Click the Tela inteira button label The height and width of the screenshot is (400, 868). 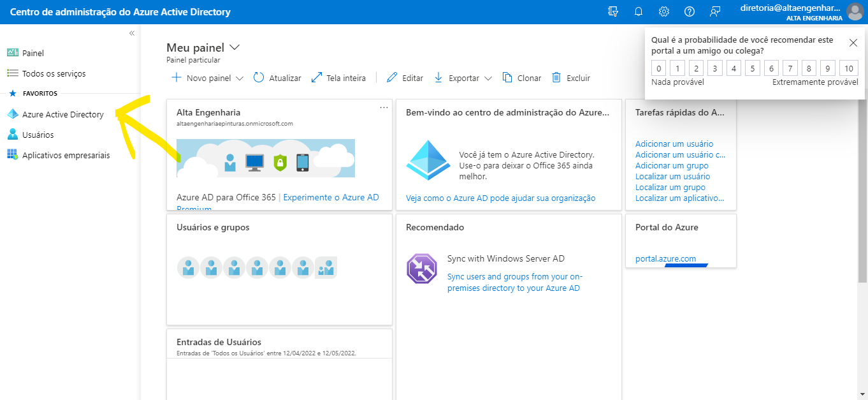[346, 78]
